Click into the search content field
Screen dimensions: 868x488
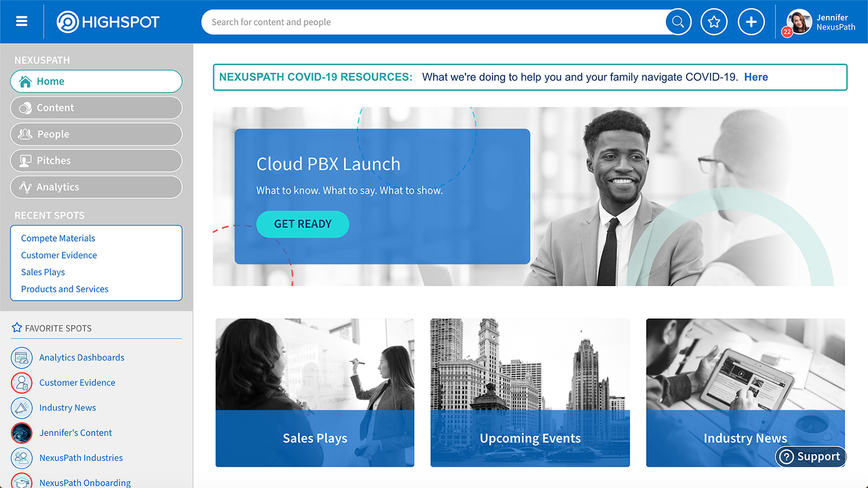coord(434,22)
